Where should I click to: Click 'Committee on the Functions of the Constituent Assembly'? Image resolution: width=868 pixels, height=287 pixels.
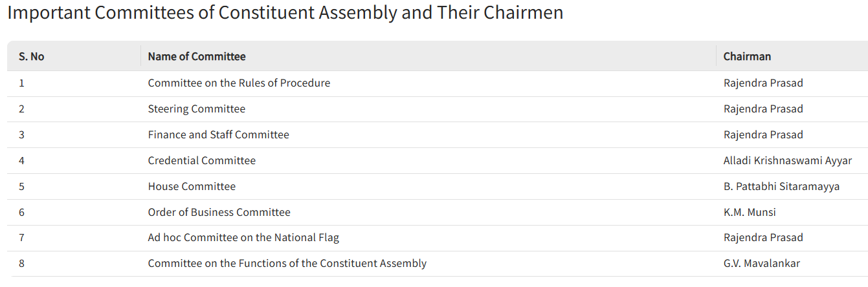287,264
